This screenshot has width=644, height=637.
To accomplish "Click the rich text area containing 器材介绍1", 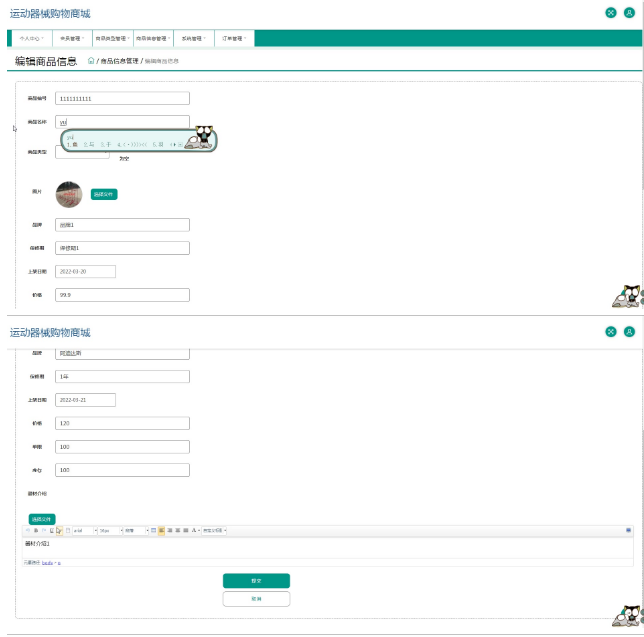I will click(x=327, y=548).
